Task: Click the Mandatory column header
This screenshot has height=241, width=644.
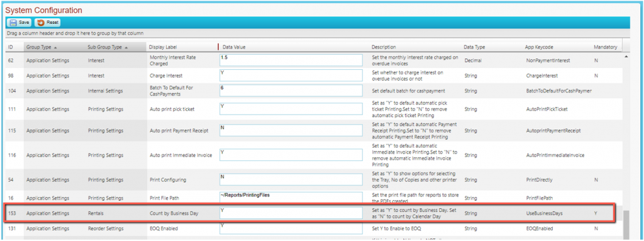Action: (606, 47)
